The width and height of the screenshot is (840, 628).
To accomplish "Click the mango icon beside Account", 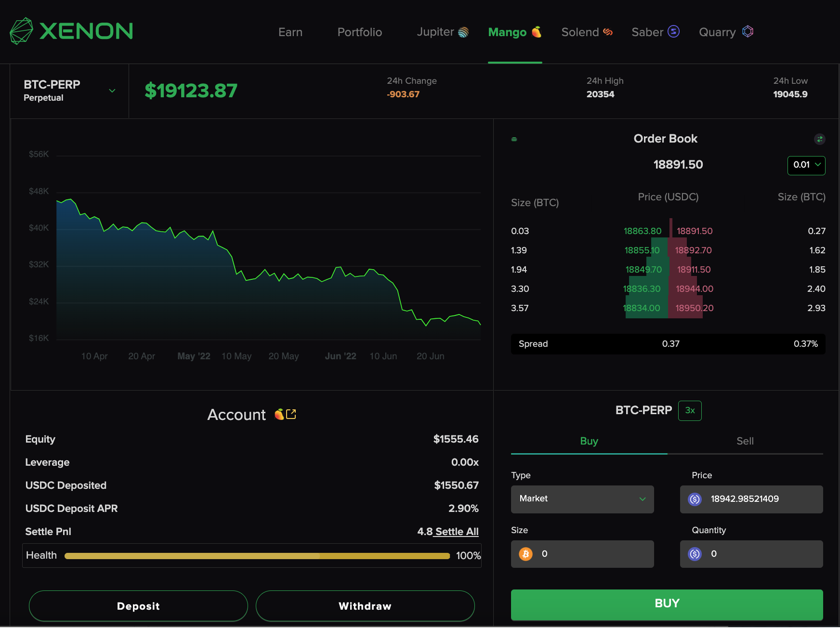I will (279, 414).
